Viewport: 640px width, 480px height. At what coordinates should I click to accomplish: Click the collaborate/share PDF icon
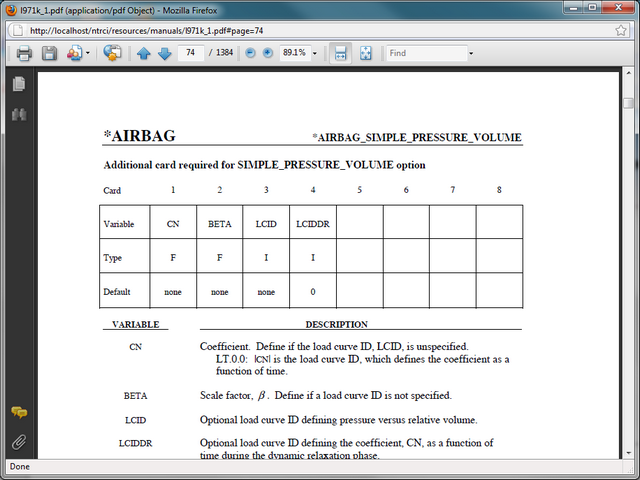click(x=112, y=53)
